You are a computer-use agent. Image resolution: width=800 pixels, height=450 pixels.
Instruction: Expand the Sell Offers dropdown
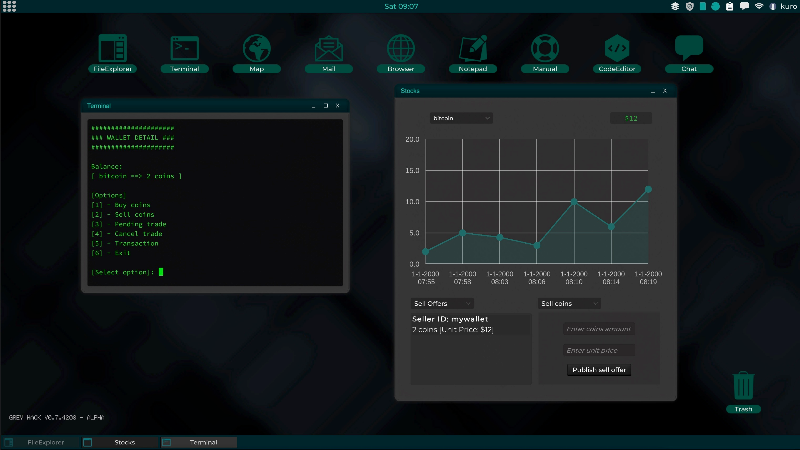[442, 303]
